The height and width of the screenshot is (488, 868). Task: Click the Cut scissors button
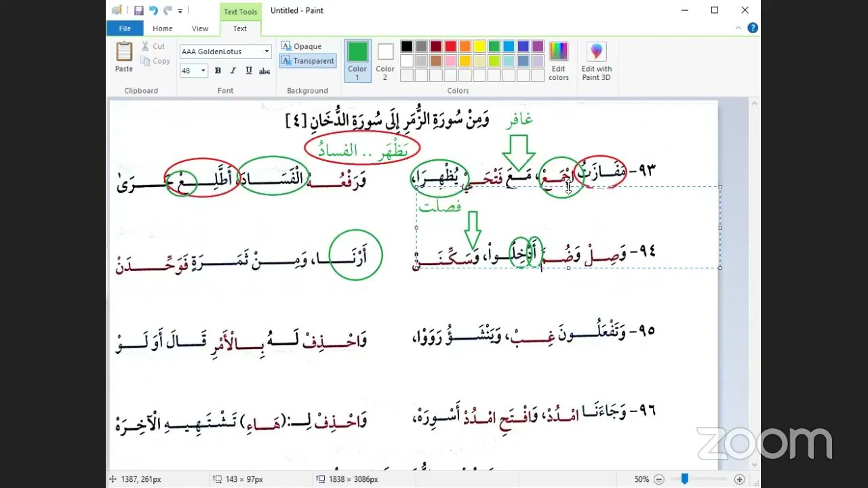coord(153,46)
